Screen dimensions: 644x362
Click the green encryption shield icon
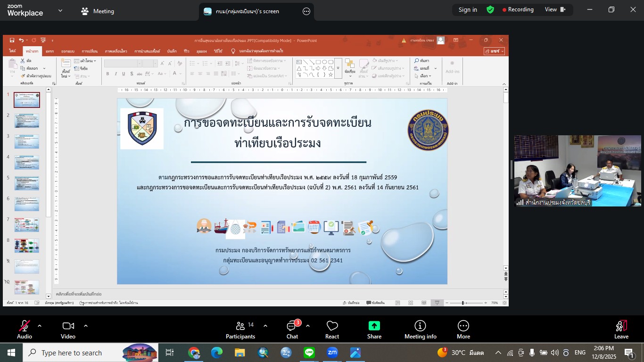490,10
